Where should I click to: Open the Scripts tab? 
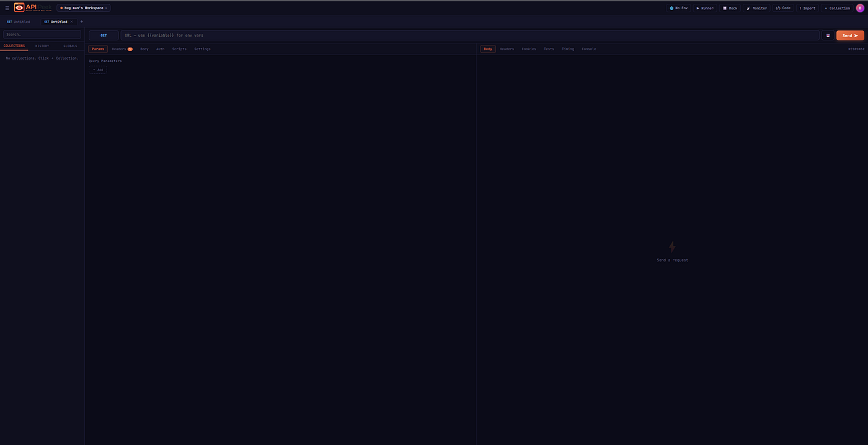(179, 49)
